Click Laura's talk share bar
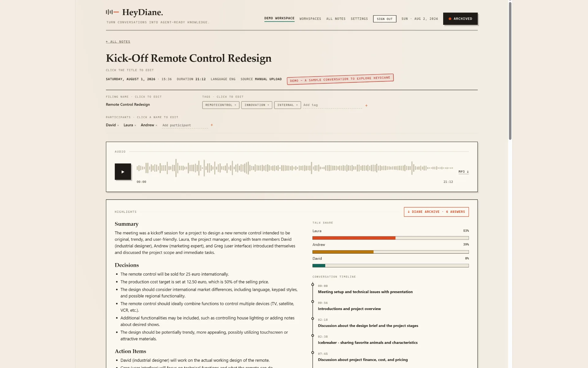 [390, 238]
